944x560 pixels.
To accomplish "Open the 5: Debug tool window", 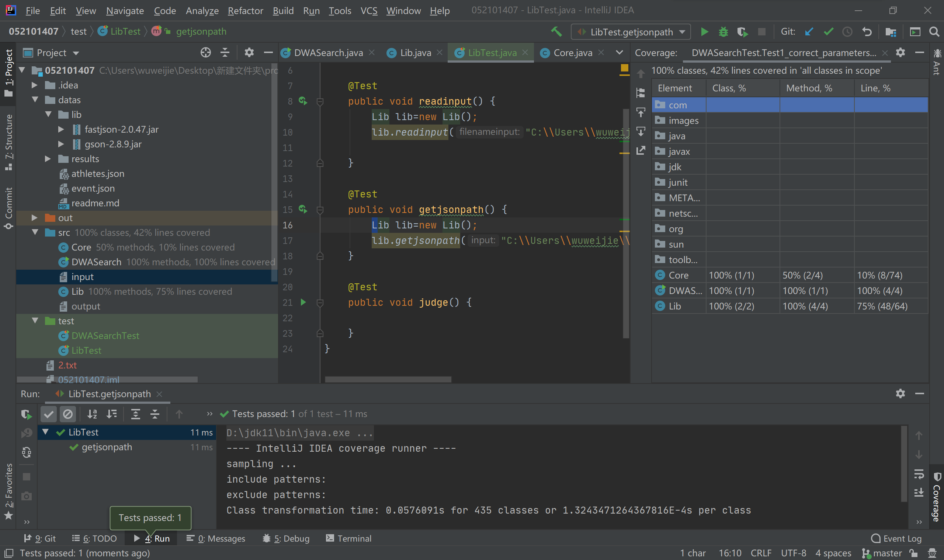I will [286, 539].
